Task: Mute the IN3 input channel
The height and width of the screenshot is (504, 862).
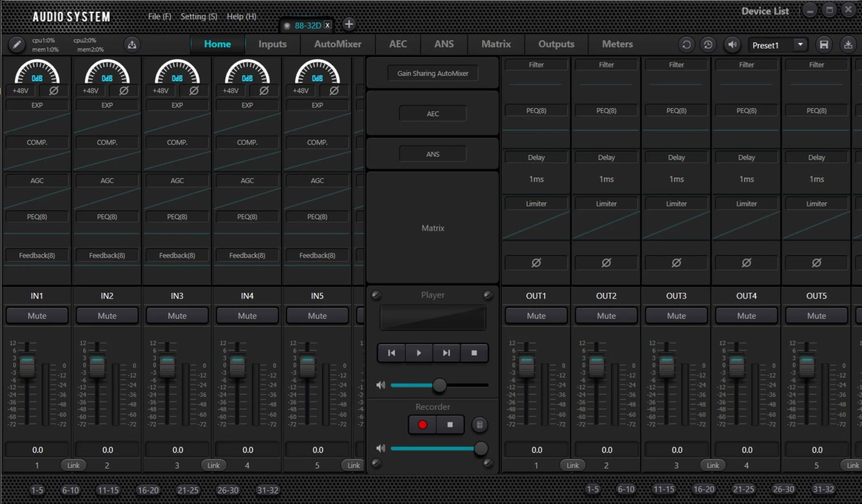Action: pos(177,316)
